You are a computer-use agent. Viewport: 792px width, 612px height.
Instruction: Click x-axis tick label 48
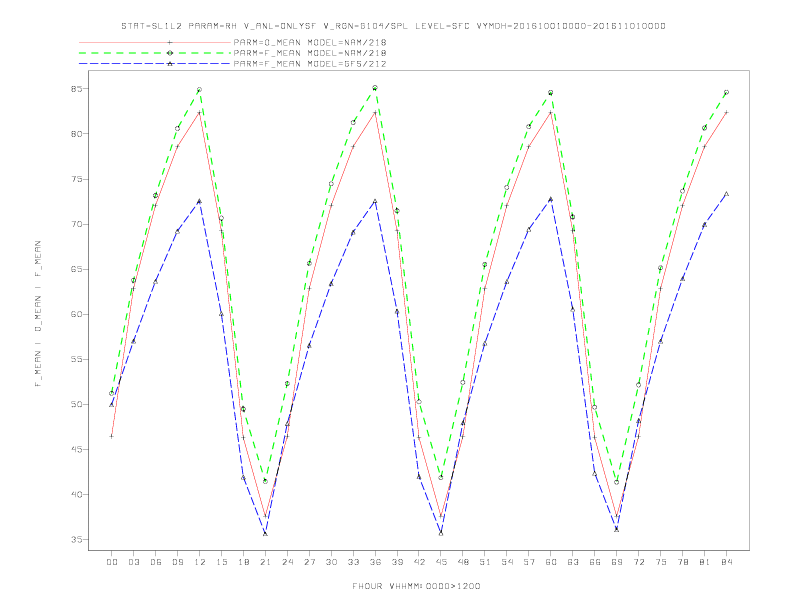pyautogui.click(x=463, y=562)
